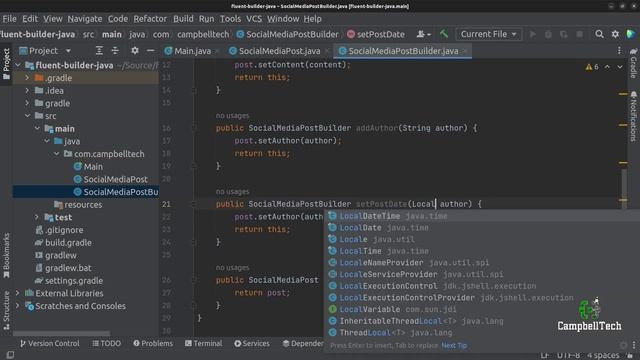640x360 pixels.
Task: Select LocalDate java.time suggestion
Action: [482, 228]
